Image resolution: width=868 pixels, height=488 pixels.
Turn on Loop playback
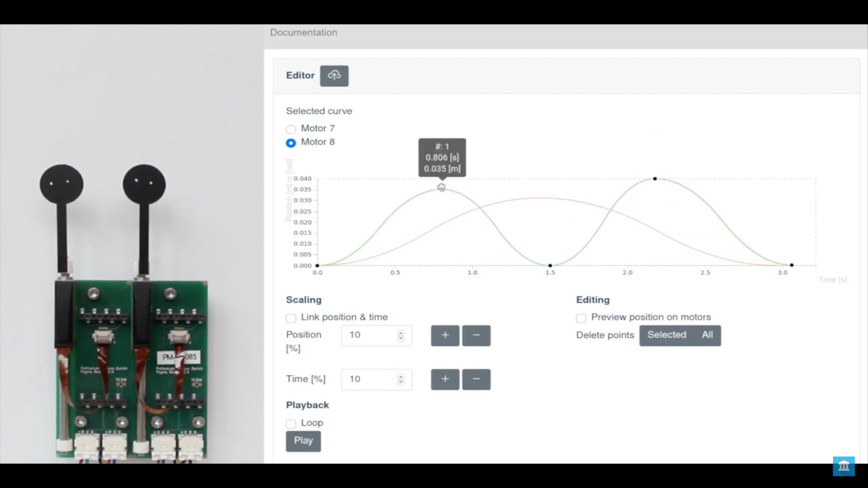[291, 424]
